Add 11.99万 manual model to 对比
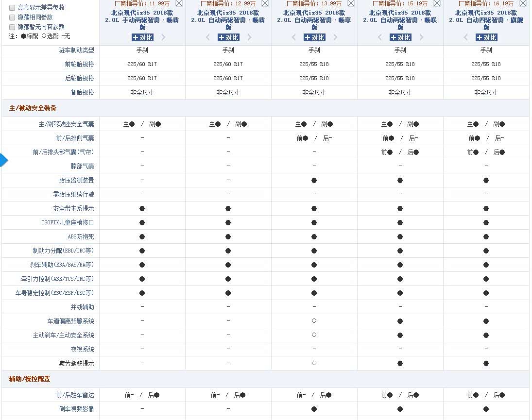The height and width of the screenshot is (420, 532). click(142, 37)
